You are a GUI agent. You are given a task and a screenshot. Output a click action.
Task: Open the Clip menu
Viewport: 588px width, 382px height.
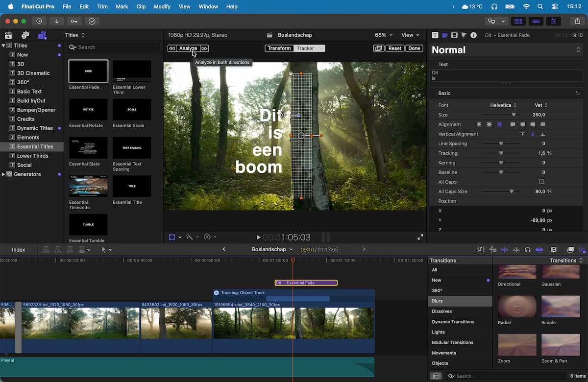[141, 7]
